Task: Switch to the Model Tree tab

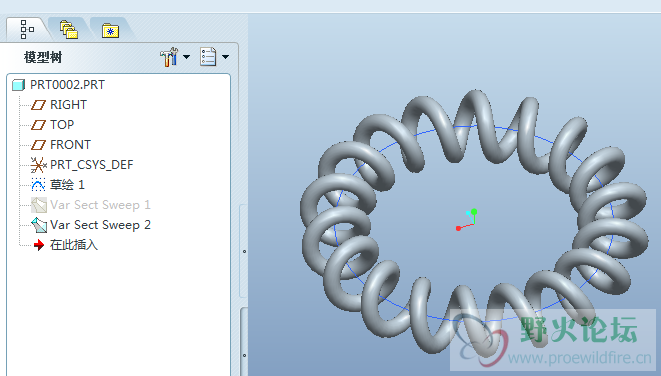Action: (27, 30)
